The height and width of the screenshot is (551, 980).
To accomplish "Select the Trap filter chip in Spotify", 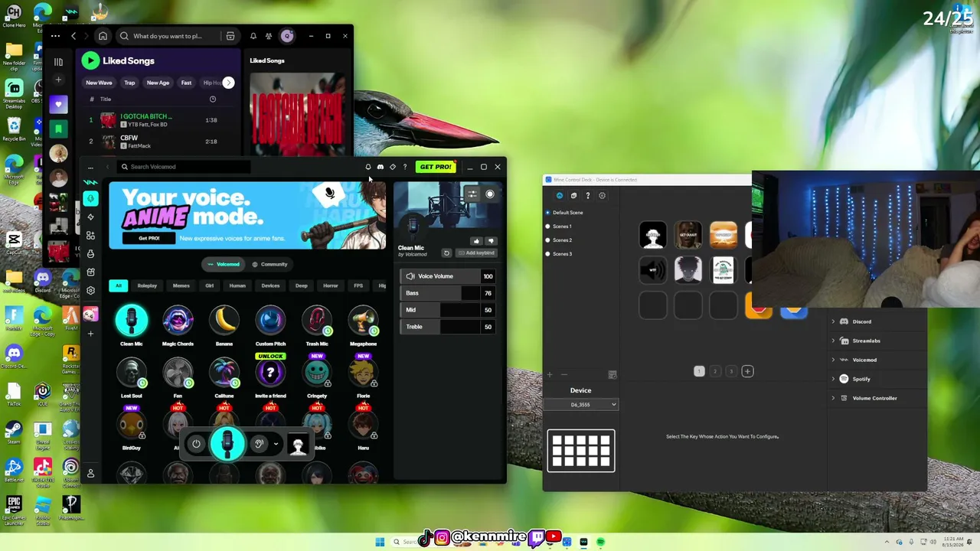I will pos(129,83).
